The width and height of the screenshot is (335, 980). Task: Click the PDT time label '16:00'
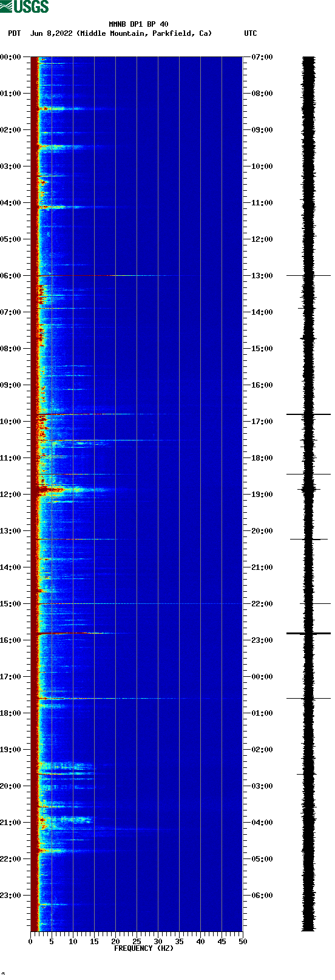11,640
